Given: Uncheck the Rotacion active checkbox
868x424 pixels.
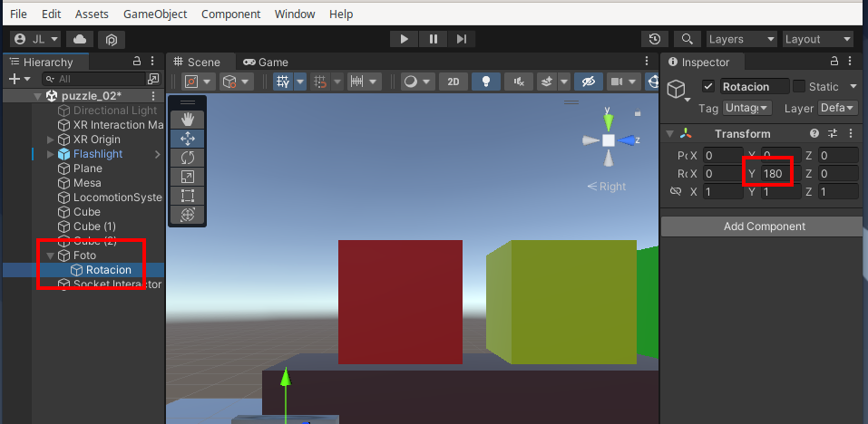Looking at the screenshot, I should click(x=707, y=86).
